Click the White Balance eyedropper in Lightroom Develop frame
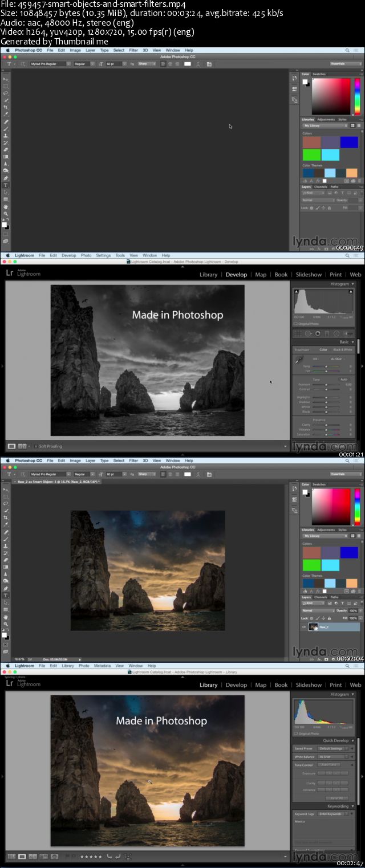365x868 pixels. 299,360
